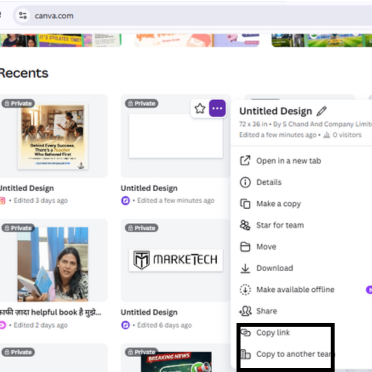Image resolution: width=372 pixels, height=372 pixels.
Task: Open the Breaking News design thumbnail
Action: (176, 362)
